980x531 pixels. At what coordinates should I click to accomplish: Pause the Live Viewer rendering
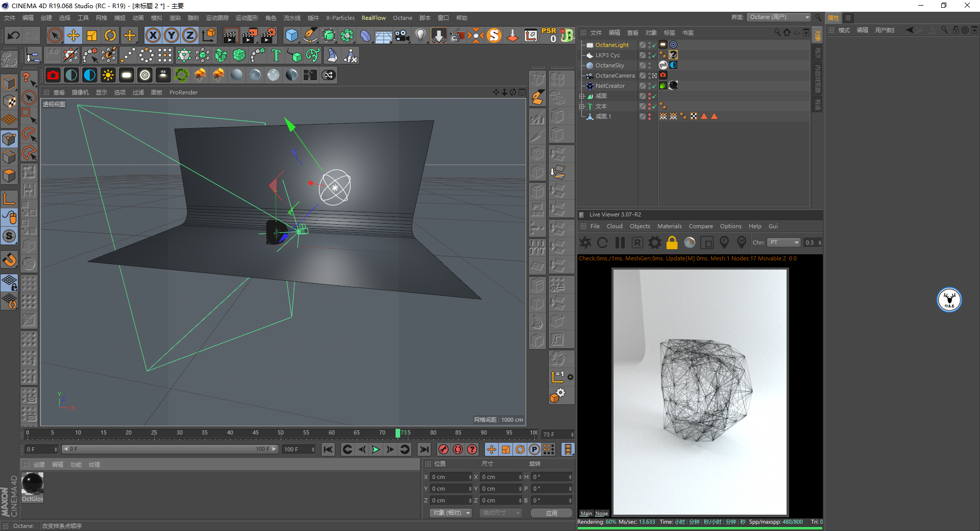pos(620,243)
